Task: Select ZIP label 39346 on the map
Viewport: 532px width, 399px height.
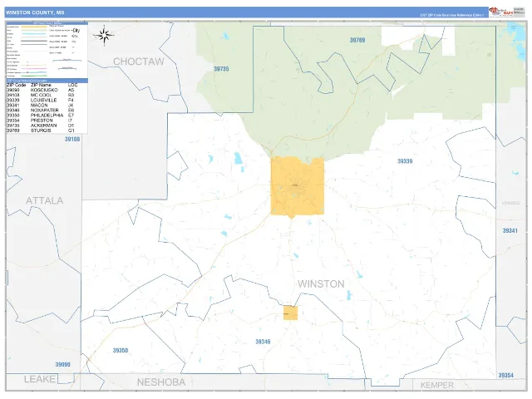Action: (x=263, y=342)
